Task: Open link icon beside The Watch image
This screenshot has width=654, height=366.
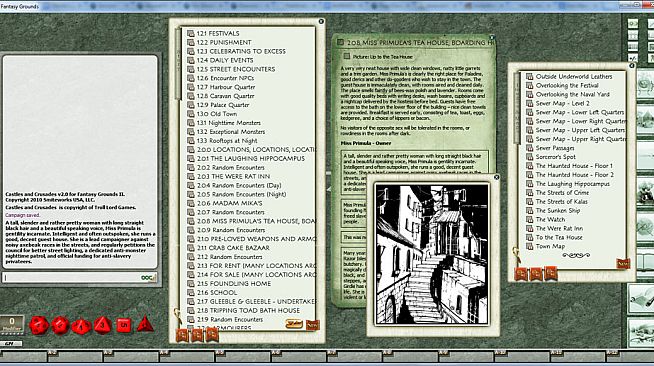Action: (x=529, y=219)
